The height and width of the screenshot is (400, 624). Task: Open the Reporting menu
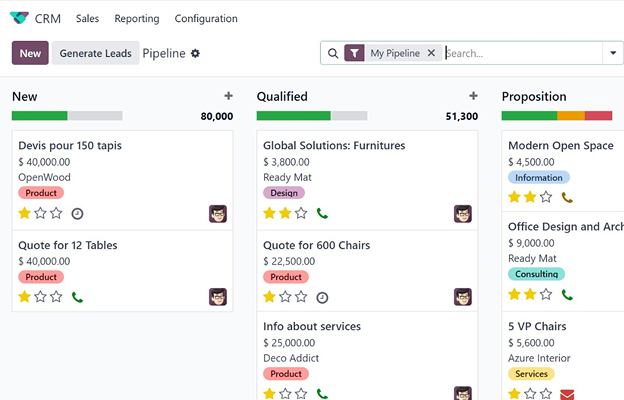click(x=137, y=18)
